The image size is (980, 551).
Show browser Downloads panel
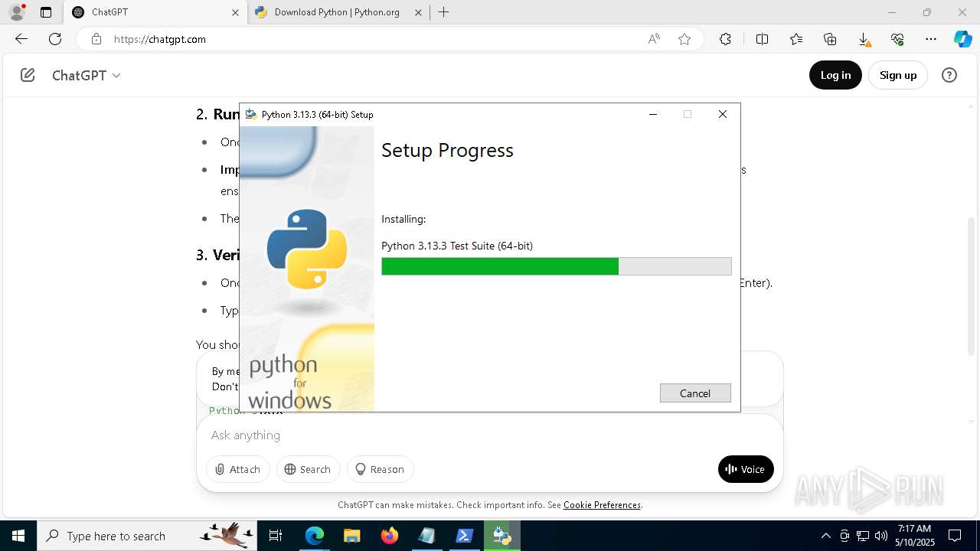tap(864, 39)
